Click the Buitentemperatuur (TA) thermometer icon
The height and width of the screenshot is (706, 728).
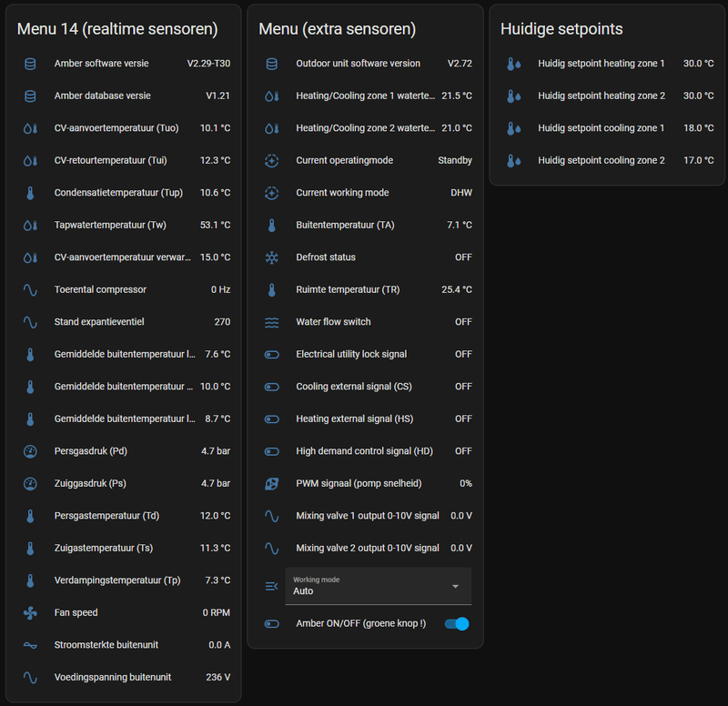coord(271,225)
